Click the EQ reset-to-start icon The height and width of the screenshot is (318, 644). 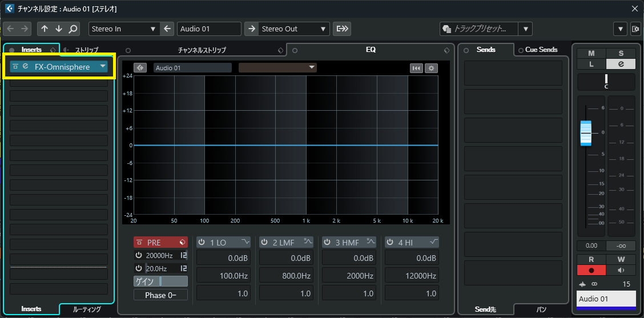coord(417,68)
